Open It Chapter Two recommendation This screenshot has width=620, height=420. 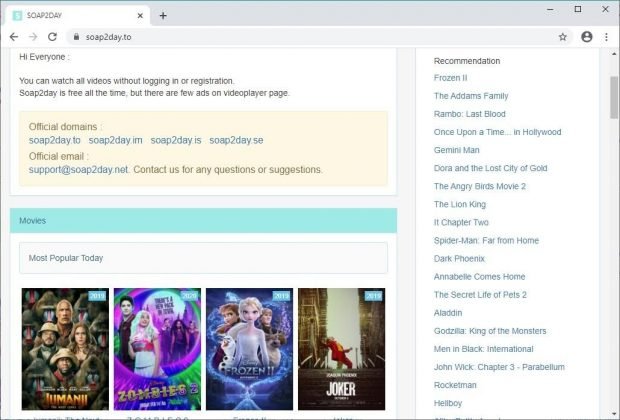coord(461,222)
